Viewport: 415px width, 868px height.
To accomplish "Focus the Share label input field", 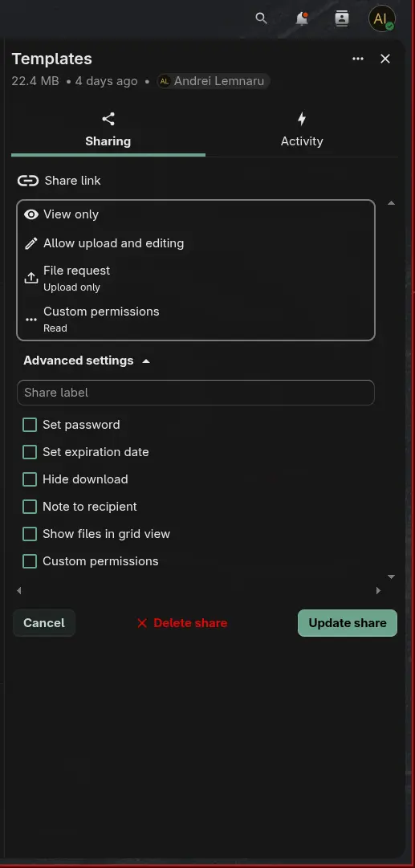I will coord(196,393).
